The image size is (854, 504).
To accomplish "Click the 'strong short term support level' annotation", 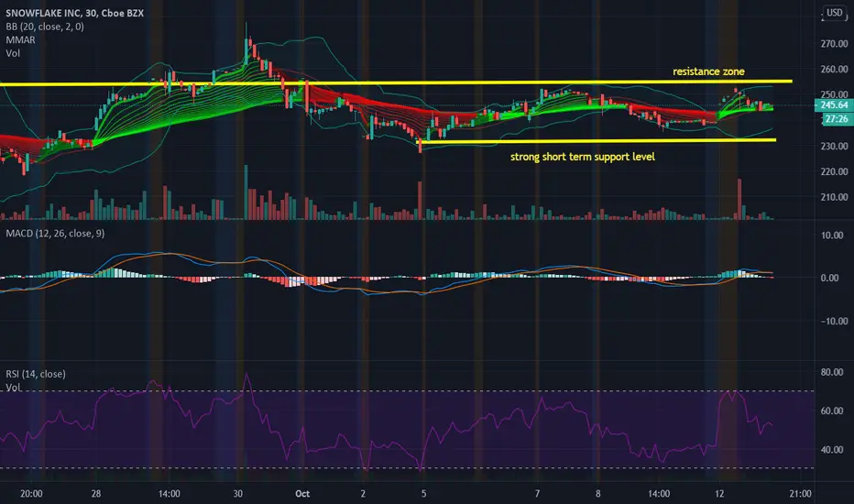I will [582, 157].
